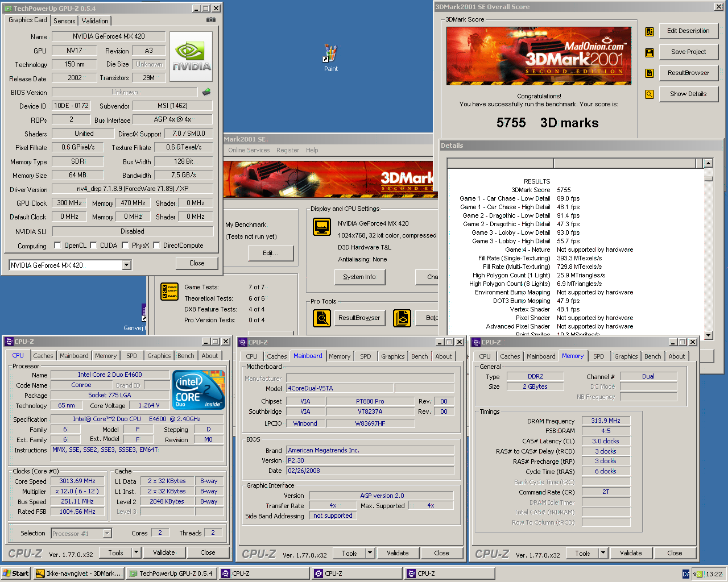Click the ResultBrowser button in score window
The height and width of the screenshot is (582, 728).
click(688, 73)
